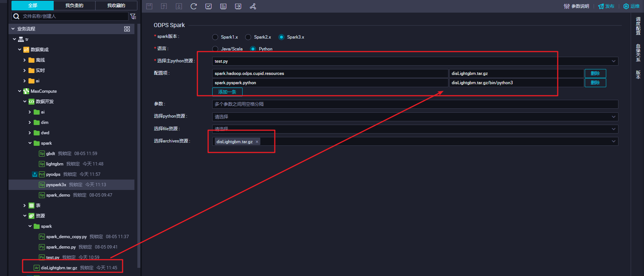644x276 pixels.
Task: Click the node-graph toolbar icon
Action: pyautogui.click(x=253, y=6)
